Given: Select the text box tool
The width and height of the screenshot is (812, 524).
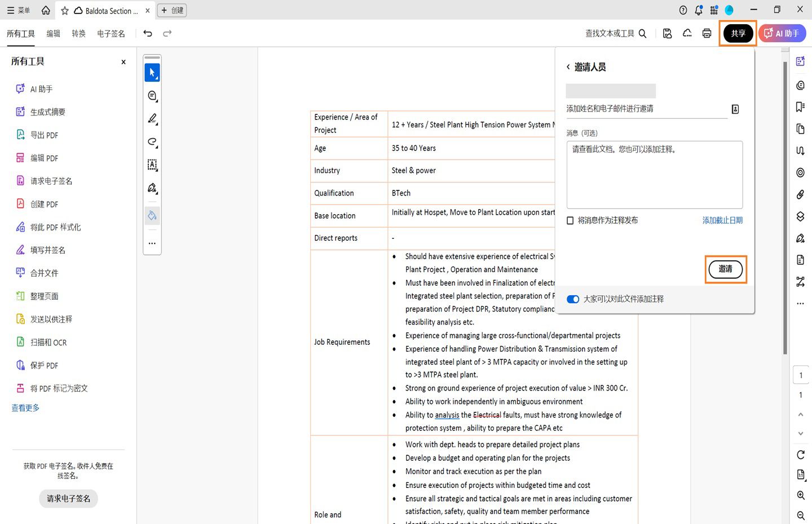Looking at the screenshot, I should tap(152, 165).
